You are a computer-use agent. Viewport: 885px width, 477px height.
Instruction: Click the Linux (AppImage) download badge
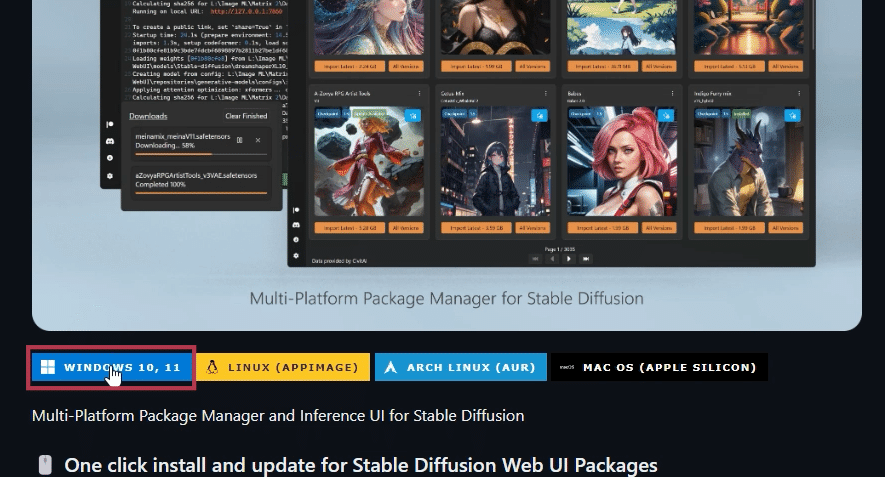[283, 367]
